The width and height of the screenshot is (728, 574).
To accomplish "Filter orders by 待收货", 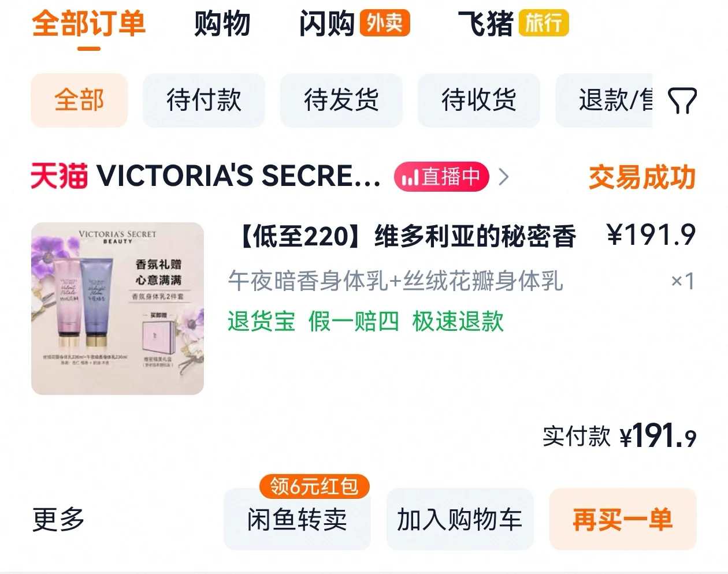I will tap(479, 100).
